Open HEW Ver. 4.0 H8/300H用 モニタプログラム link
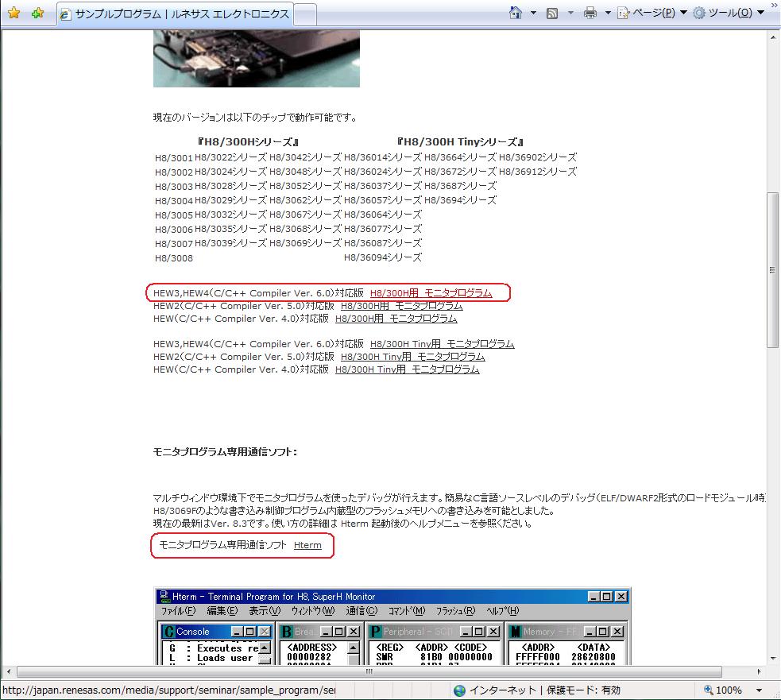Image resolution: width=781 pixels, height=700 pixels. point(396,319)
